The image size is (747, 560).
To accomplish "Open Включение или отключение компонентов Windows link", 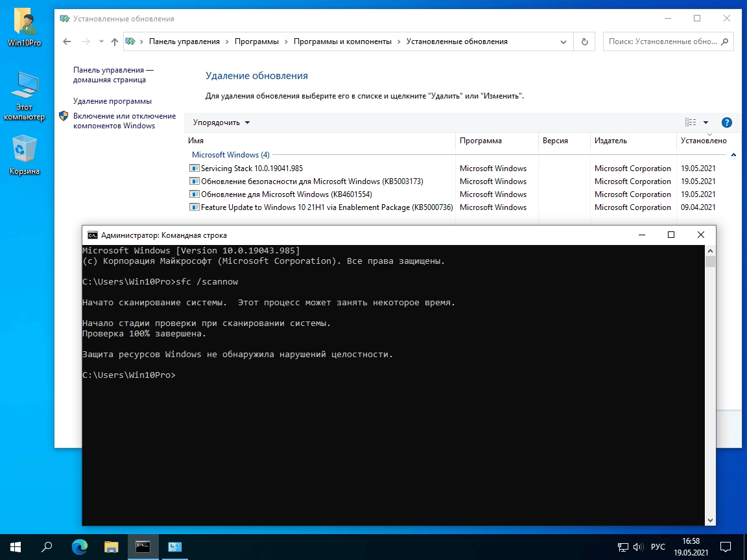I will tap(124, 121).
